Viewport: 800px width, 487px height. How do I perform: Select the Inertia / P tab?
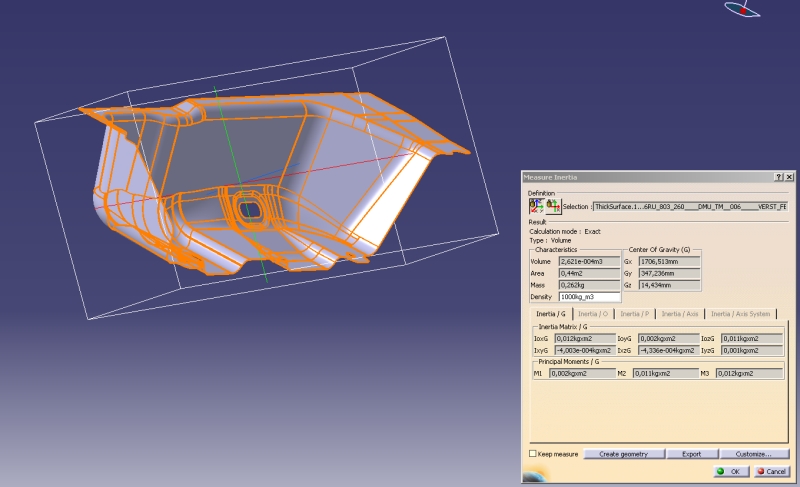(635, 314)
